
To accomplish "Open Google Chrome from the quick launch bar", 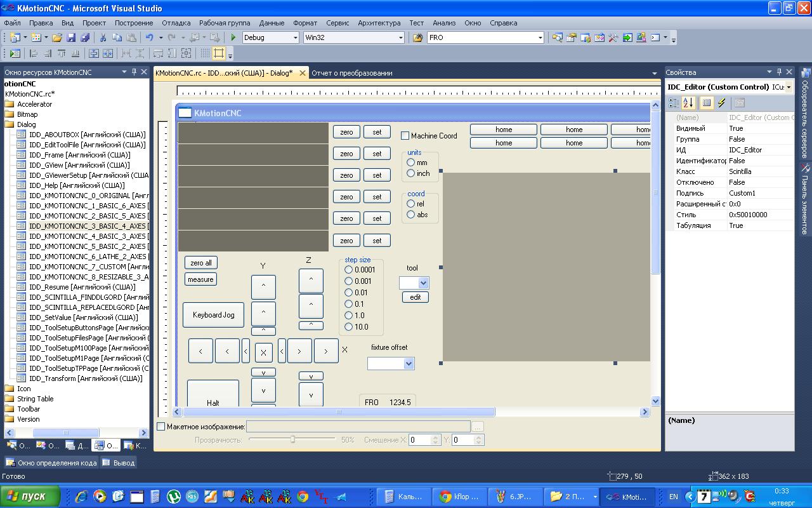I will click(x=303, y=497).
